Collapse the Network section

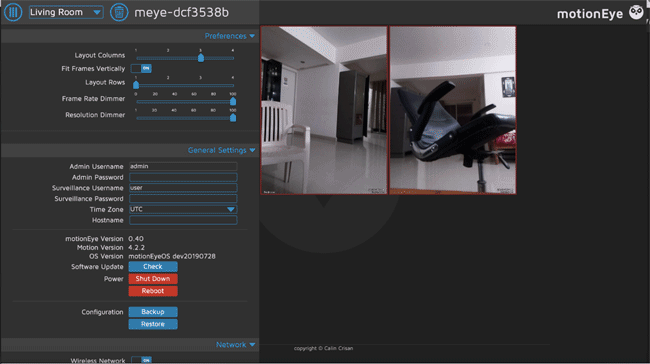(x=235, y=345)
